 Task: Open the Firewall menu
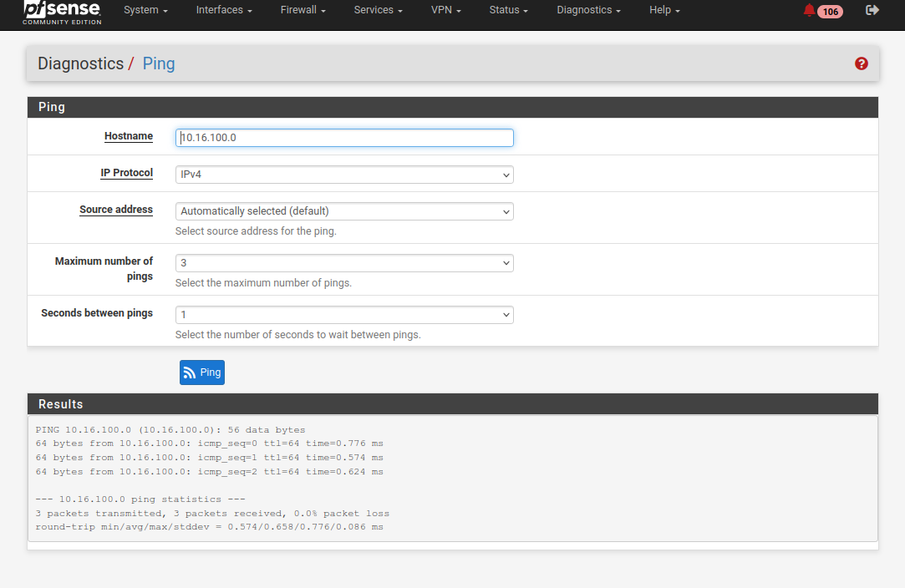(x=303, y=10)
